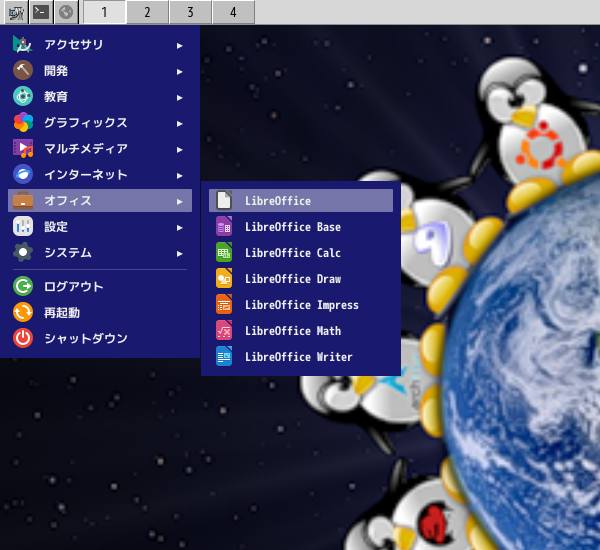Viewport: 600px width, 550px height.
Task: Open the 教育 menu entry
Action: click(99, 97)
